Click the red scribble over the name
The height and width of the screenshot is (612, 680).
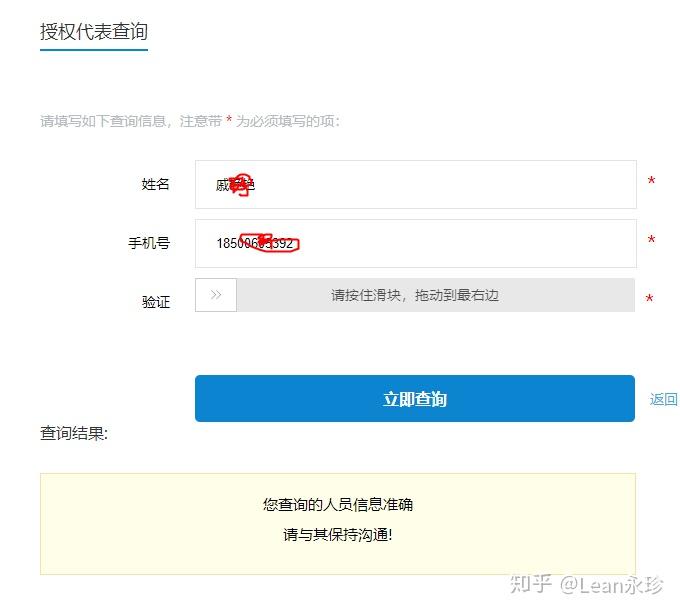[241, 185]
